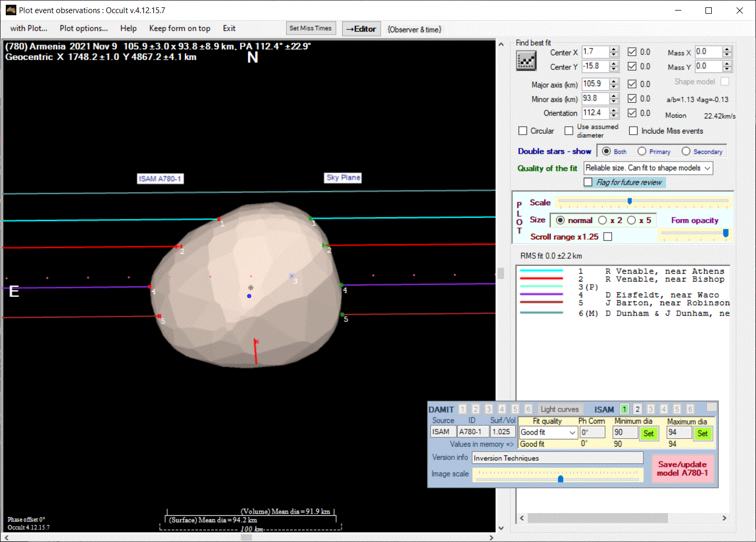Screen dimensions: 756x542
Task: Increase Center X with up spinner arrow
Action: click(x=614, y=49)
